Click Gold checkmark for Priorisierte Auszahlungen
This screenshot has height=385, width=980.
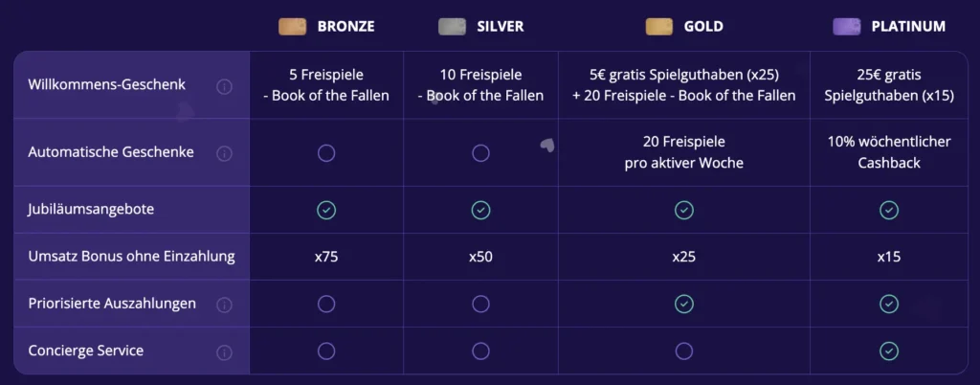pyautogui.click(x=683, y=304)
